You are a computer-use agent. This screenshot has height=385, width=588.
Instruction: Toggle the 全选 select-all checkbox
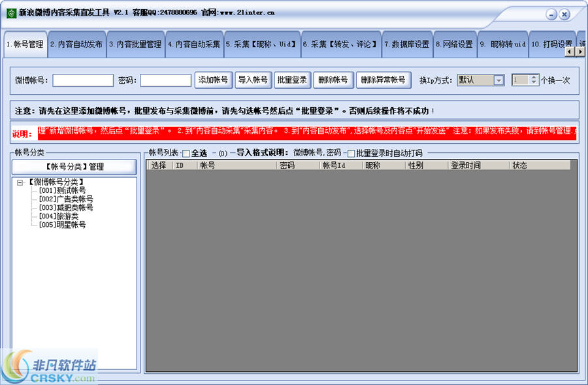coord(186,154)
